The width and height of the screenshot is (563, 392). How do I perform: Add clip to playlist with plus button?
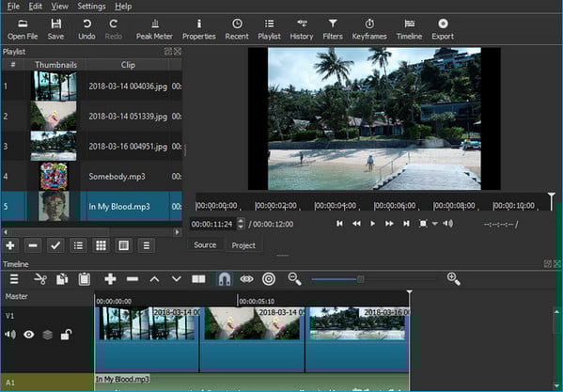[10, 245]
